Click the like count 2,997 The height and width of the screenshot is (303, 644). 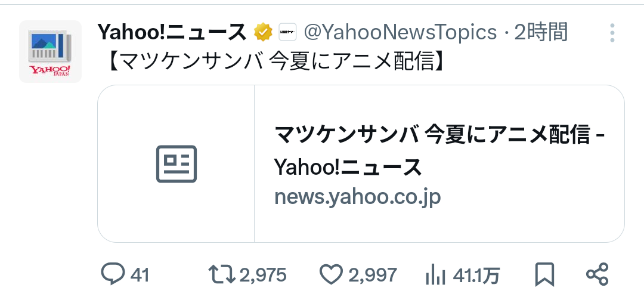coord(373,275)
